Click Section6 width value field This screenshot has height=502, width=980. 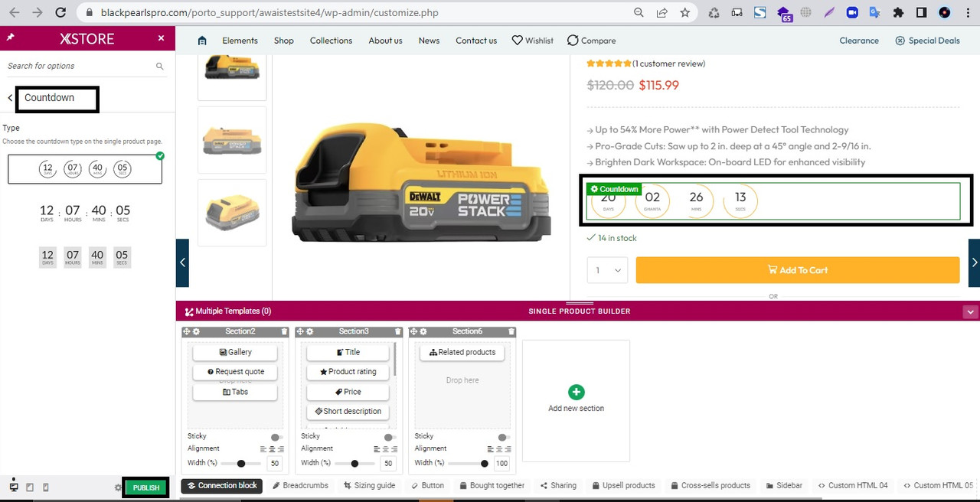(502, 464)
